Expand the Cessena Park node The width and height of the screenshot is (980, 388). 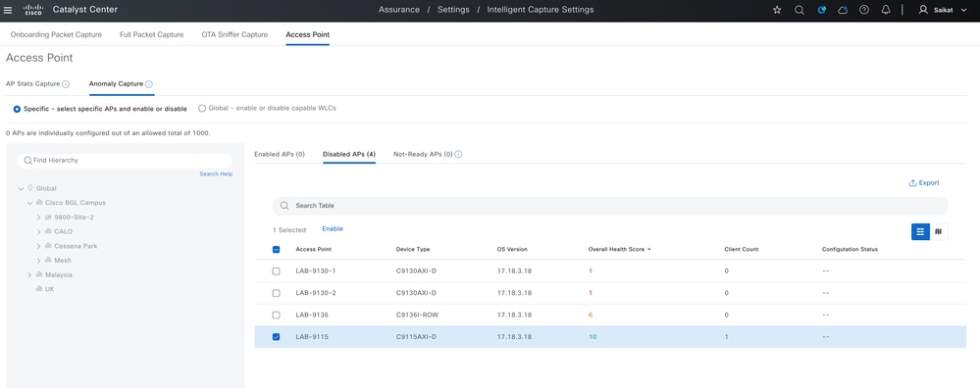[x=39, y=246]
